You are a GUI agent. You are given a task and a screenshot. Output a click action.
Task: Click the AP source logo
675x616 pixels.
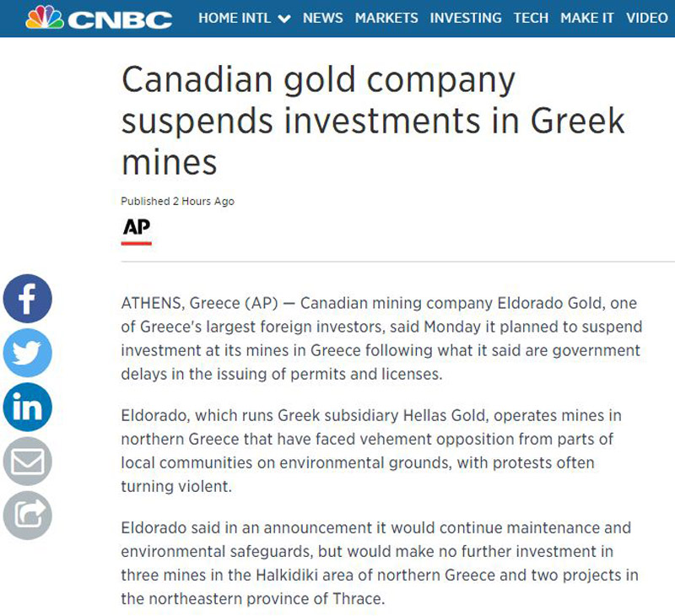pos(137,230)
